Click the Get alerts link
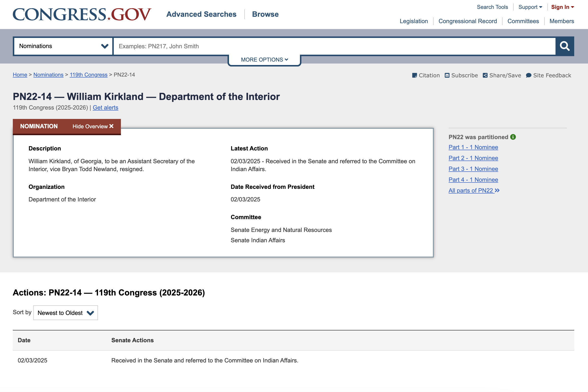 tap(105, 108)
